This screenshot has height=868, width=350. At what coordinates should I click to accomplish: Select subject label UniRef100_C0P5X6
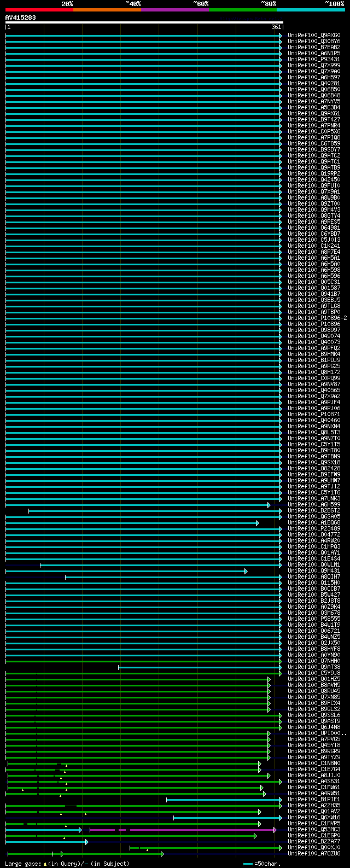[314, 131]
